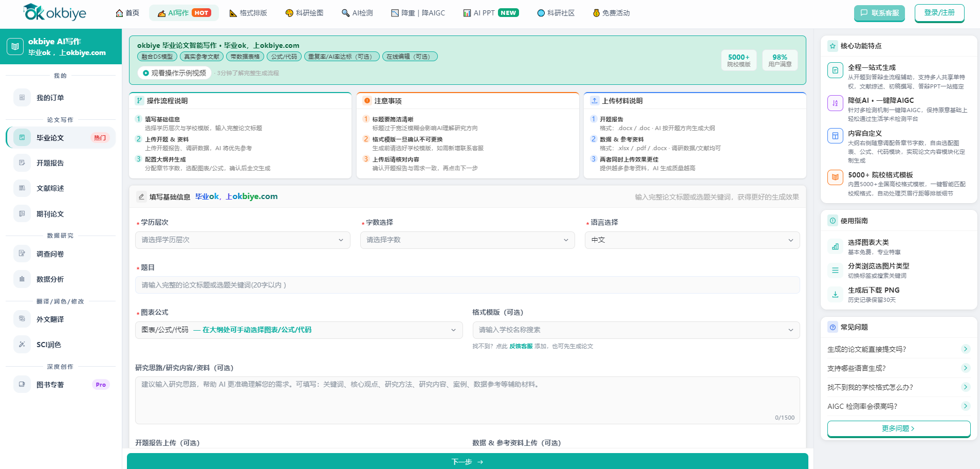
Task: Click the 5000+ 院校模板 stat badge
Action: point(739,60)
